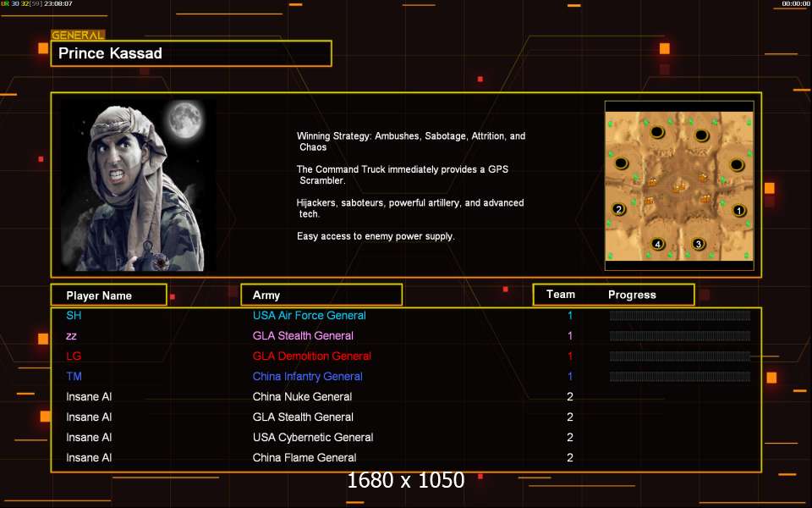Click team number 2 in China Nuke General row
Viewport: 812px width, 508px height.
coord(570,396)
